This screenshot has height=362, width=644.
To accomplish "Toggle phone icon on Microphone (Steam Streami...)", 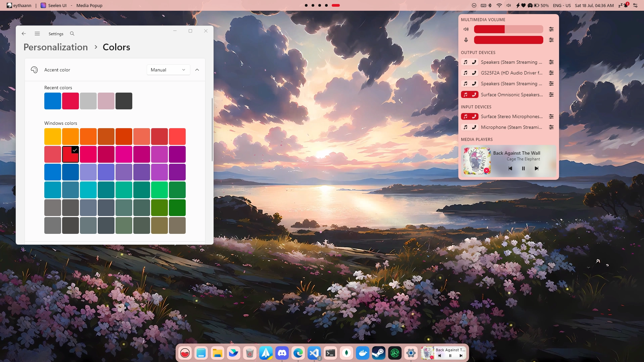I will 474,127.
